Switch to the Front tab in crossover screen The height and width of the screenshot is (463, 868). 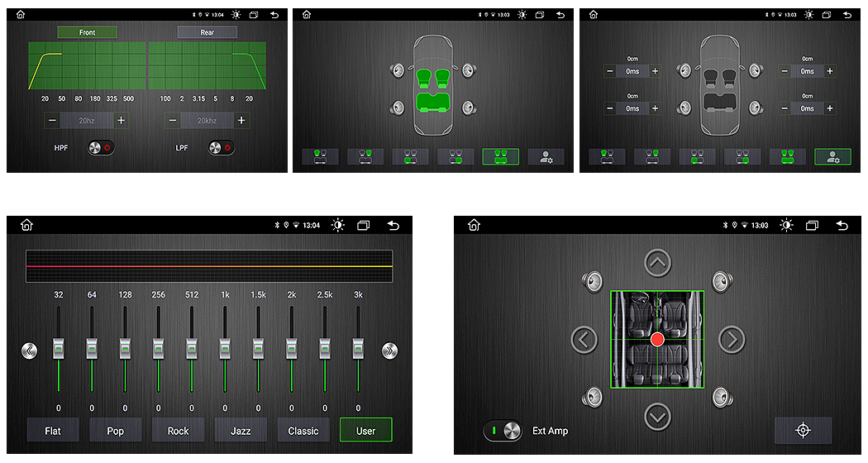pos(87,32)
